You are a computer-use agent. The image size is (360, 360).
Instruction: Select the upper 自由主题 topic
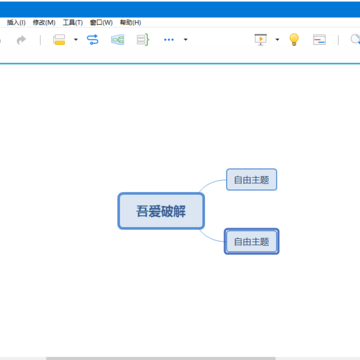coord(251,180)
